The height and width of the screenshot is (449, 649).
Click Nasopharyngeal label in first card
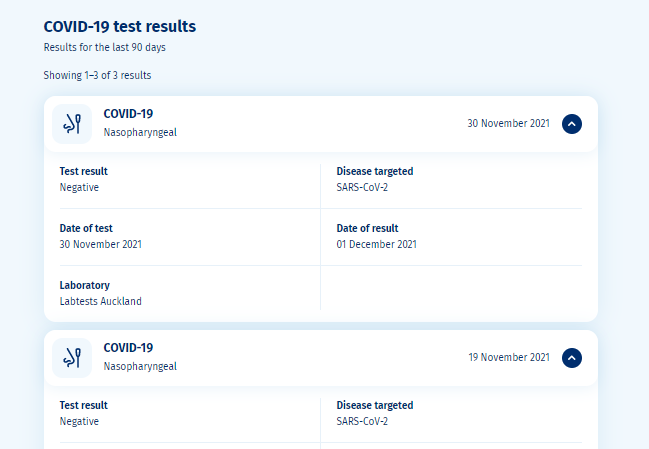pos(140,132)
